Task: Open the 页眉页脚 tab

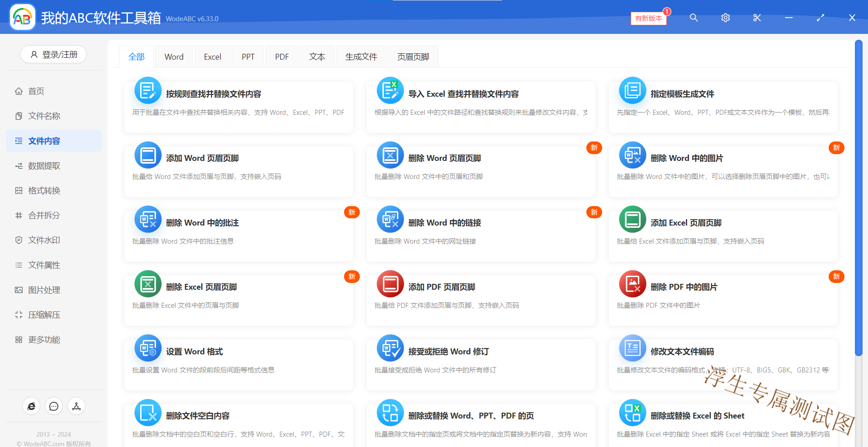Action: click(413, 57)
